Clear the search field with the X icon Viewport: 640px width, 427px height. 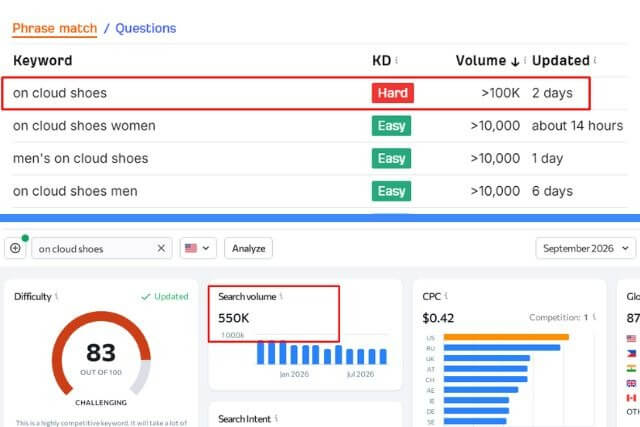pyautogui.click(x=161, y=248)
